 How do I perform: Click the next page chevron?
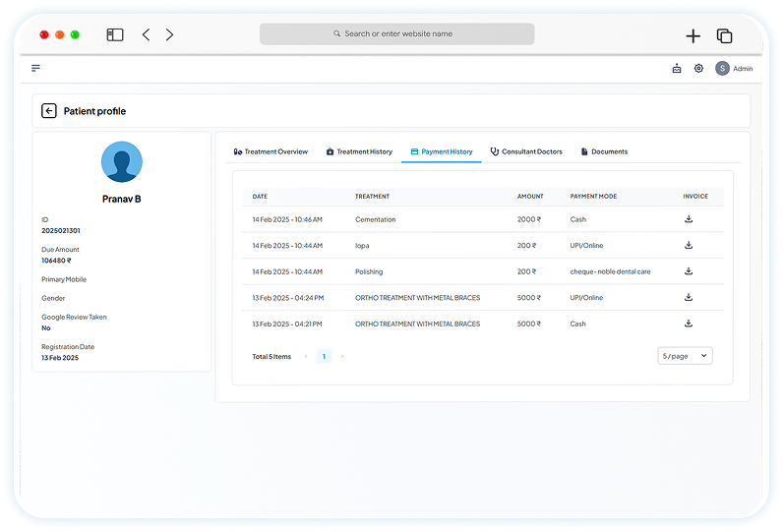click(x=342, y=356)
